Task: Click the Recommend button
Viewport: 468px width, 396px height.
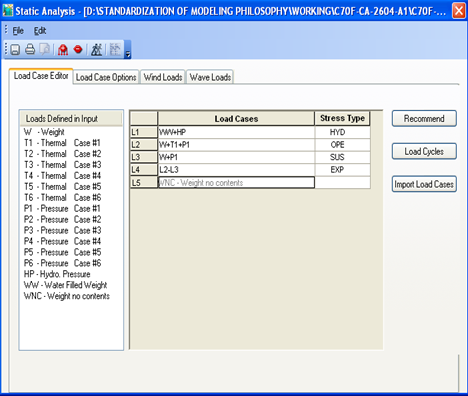Action: tap(424, 119)
